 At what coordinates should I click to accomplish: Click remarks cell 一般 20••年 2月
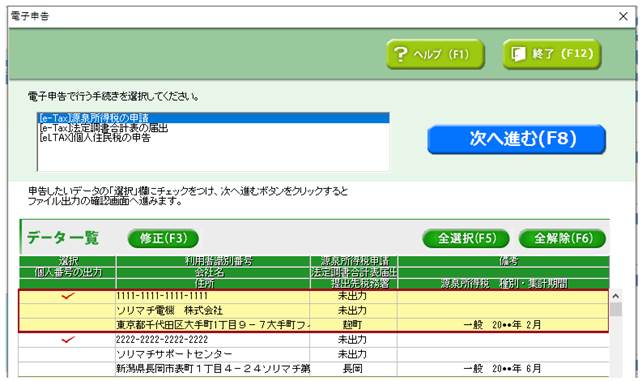point(503,325)
